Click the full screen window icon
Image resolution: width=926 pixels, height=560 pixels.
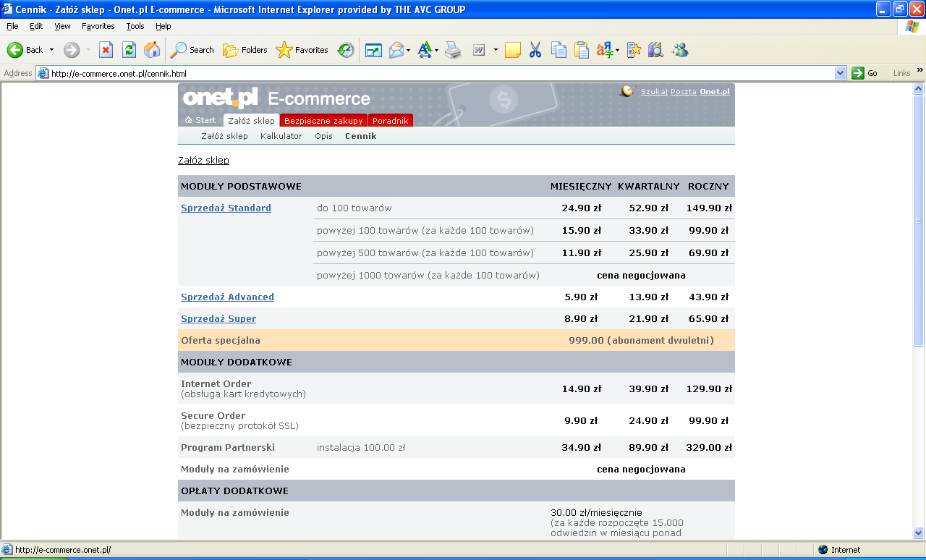pos(373,50)
